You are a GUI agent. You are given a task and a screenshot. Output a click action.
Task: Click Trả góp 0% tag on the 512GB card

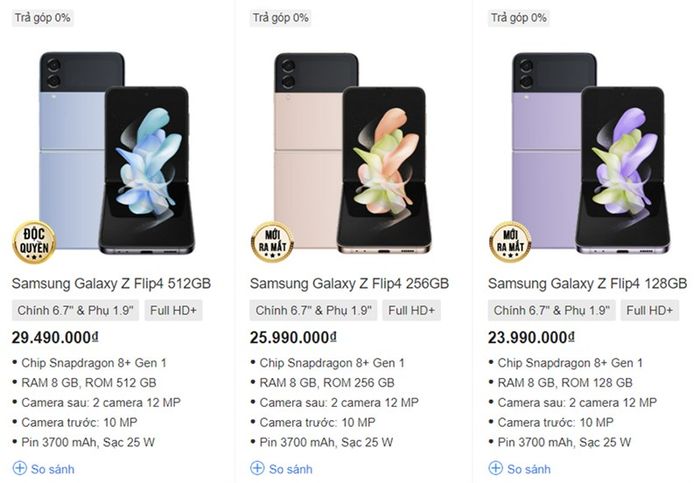pyautogui.click(x=42, y=18)
